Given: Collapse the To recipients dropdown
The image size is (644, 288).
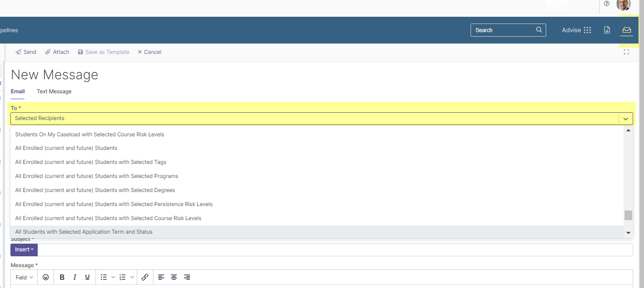Looking at the screenshot, I should (625, 119).
